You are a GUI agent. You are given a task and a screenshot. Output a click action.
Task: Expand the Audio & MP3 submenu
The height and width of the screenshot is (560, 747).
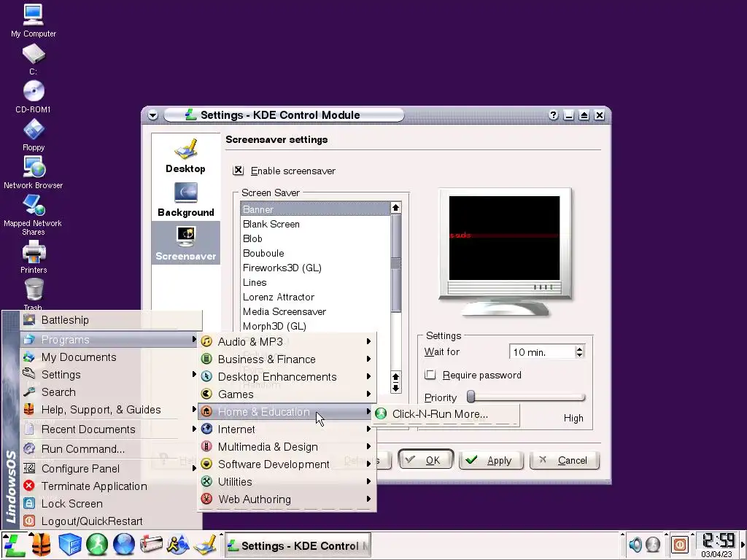point(287,341)
